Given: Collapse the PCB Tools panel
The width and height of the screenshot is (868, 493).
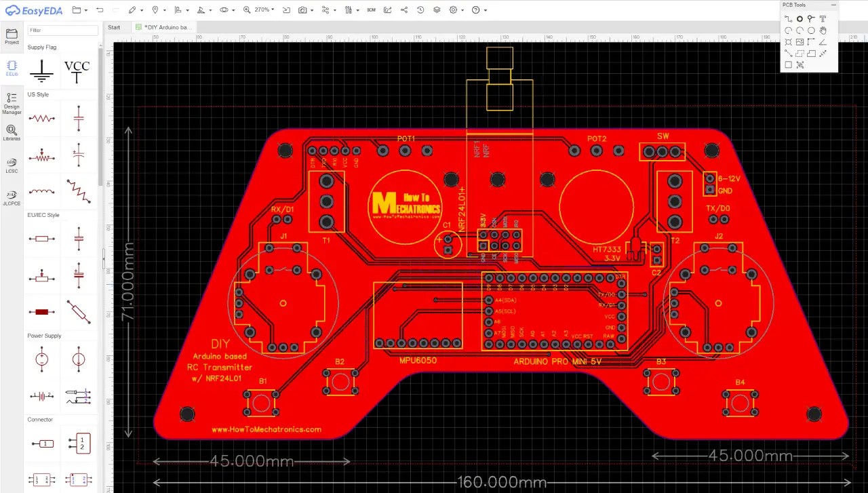Looking at the screenshot, I should 833,5.
